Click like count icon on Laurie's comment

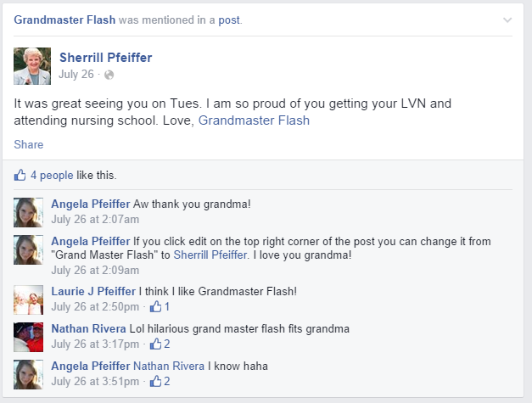click(155, 306)
